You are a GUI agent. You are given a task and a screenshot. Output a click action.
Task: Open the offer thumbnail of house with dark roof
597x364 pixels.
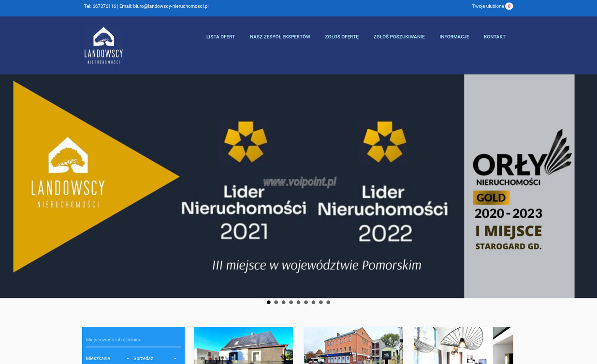coord(243,345)
